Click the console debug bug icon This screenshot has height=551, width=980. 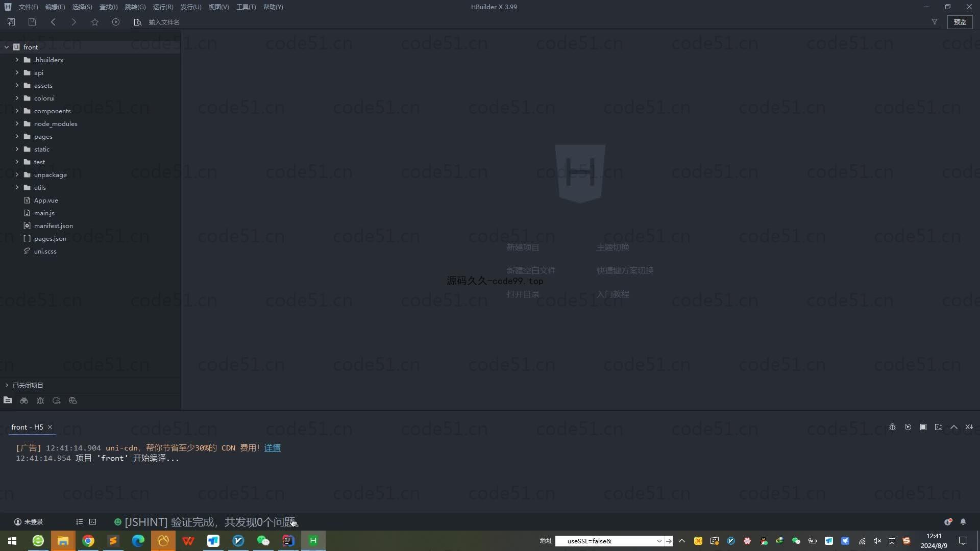(x=892, y=427)
